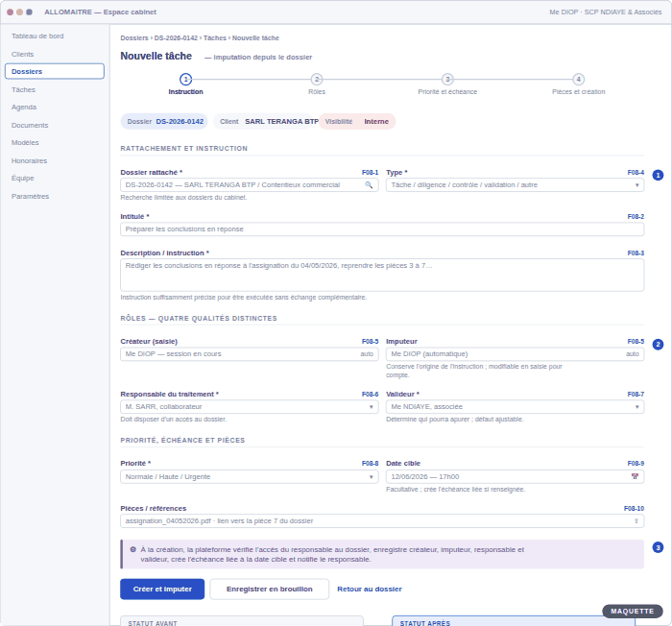Viewport: 672px width, 626px height.
Task: Click the F08-10 reference label
Action: click(634, 509)
